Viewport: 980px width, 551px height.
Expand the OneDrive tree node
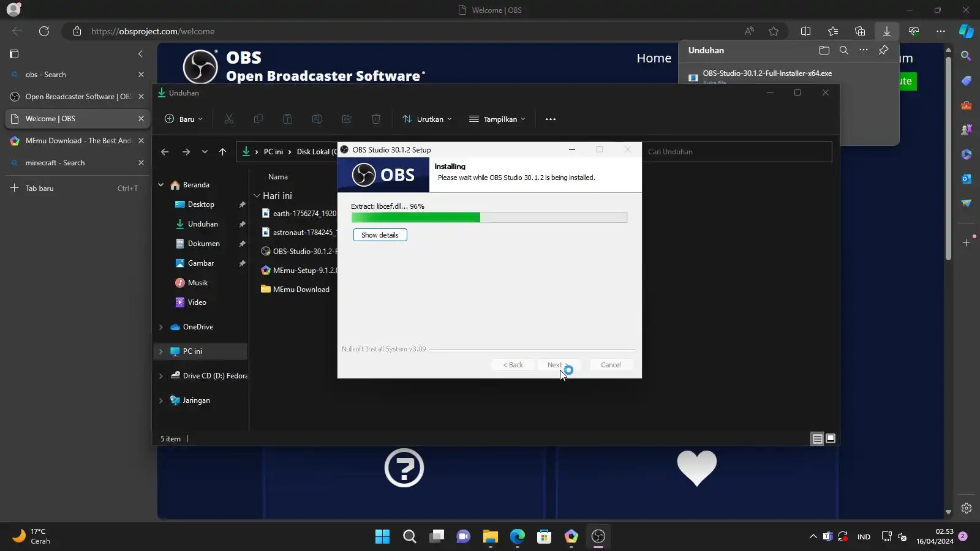(161, 327)
